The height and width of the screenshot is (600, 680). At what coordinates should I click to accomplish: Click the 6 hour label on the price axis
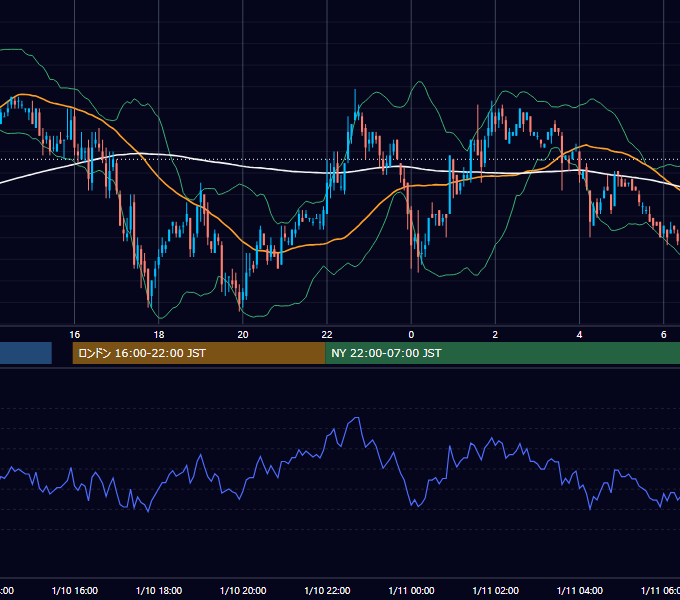click(664, 334)
